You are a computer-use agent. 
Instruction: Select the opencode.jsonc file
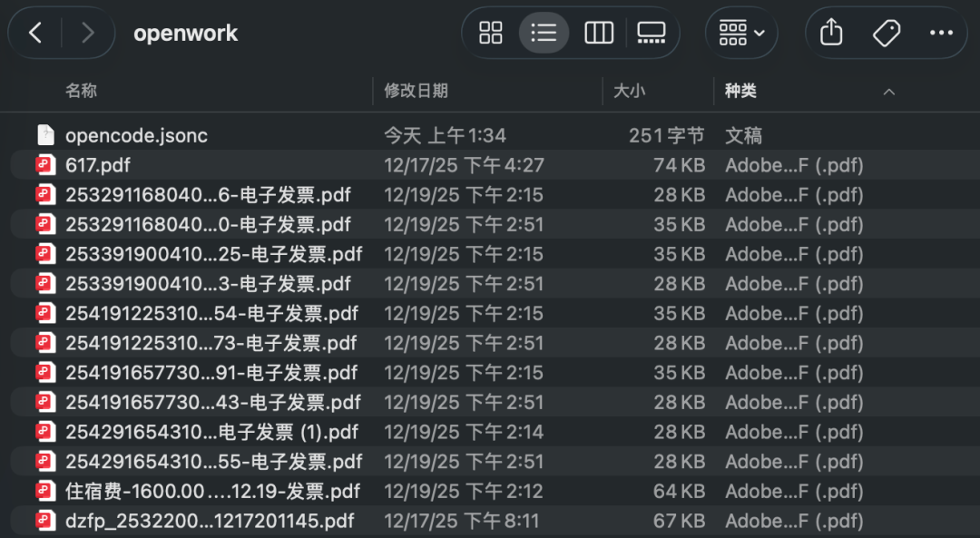tap(136, 136)
